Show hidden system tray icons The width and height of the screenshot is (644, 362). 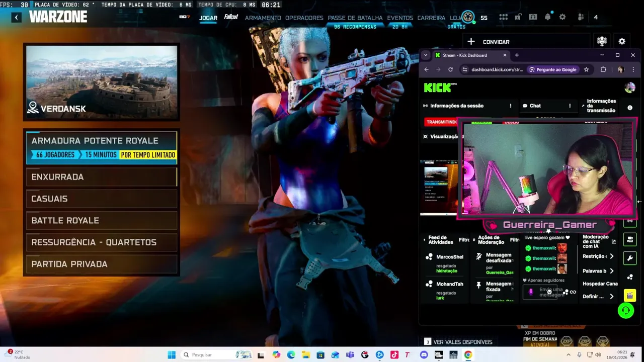[x=569, y=355]
